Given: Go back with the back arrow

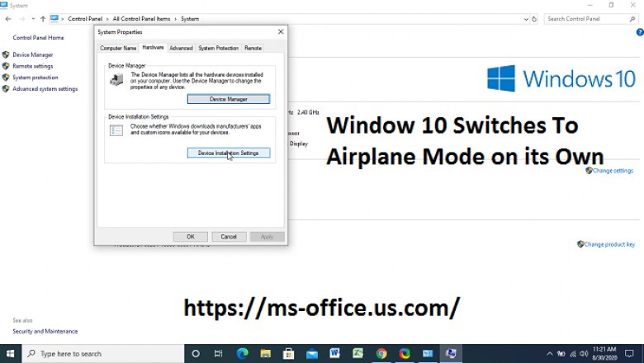Looking at the screenshot, I should 8,19.
